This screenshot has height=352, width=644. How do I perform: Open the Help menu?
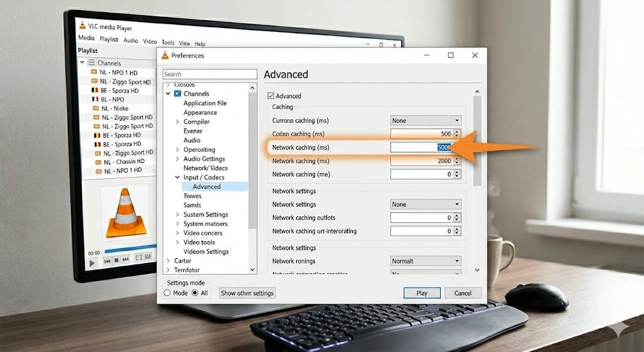[200, 44]
